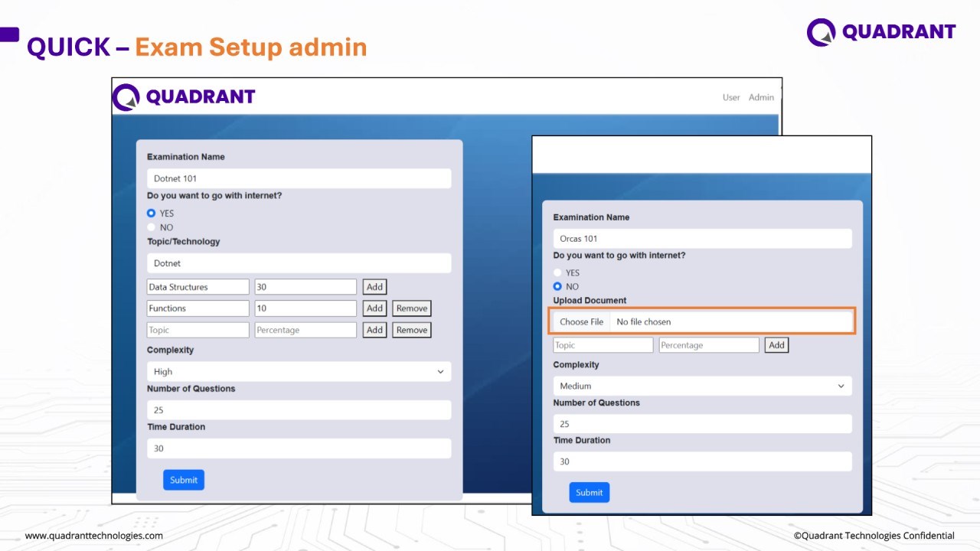Click 'Upload Document' label
This screenshot has width=980, height=551.
590,301
